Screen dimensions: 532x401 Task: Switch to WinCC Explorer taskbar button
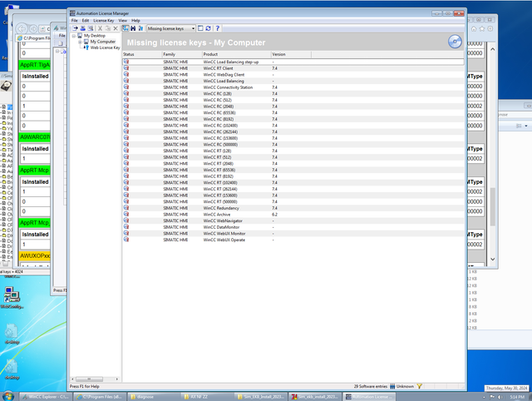click(x=45, y=397)
